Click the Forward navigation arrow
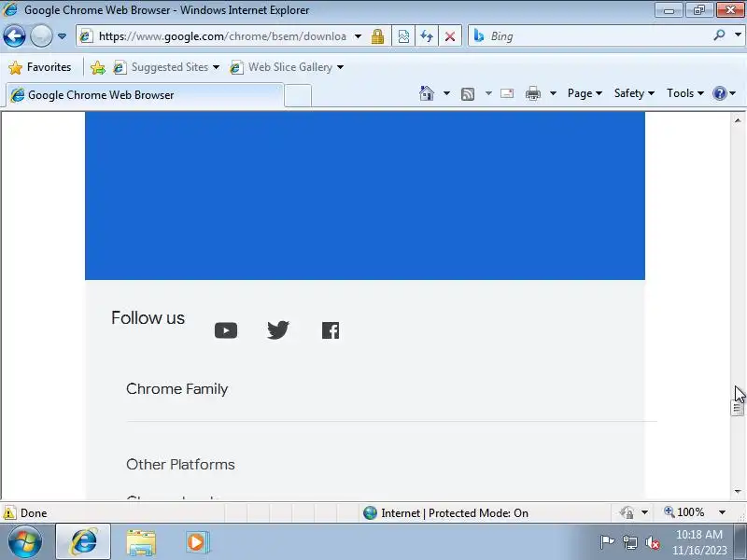Viewport: 747px width, 560px height. coord(41,36)
